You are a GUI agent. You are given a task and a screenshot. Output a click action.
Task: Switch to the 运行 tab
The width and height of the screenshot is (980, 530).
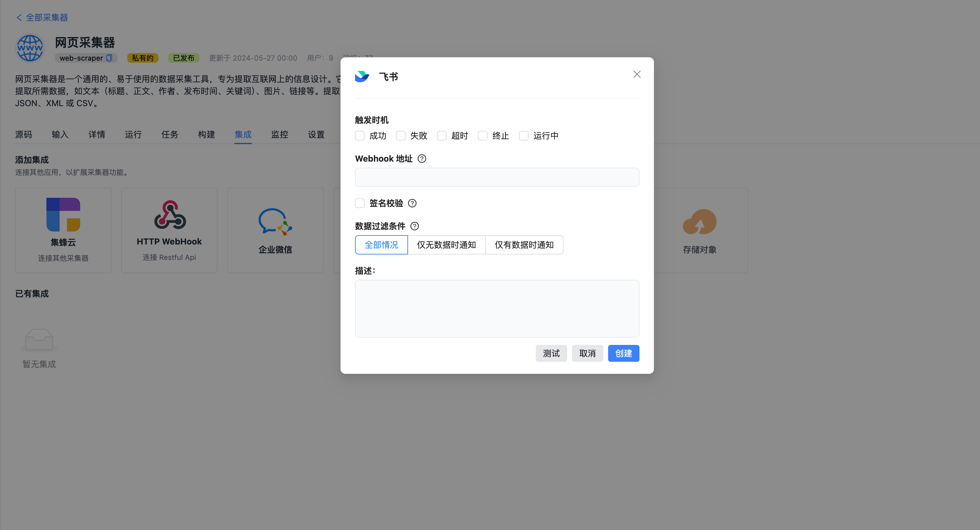point(133,134)
